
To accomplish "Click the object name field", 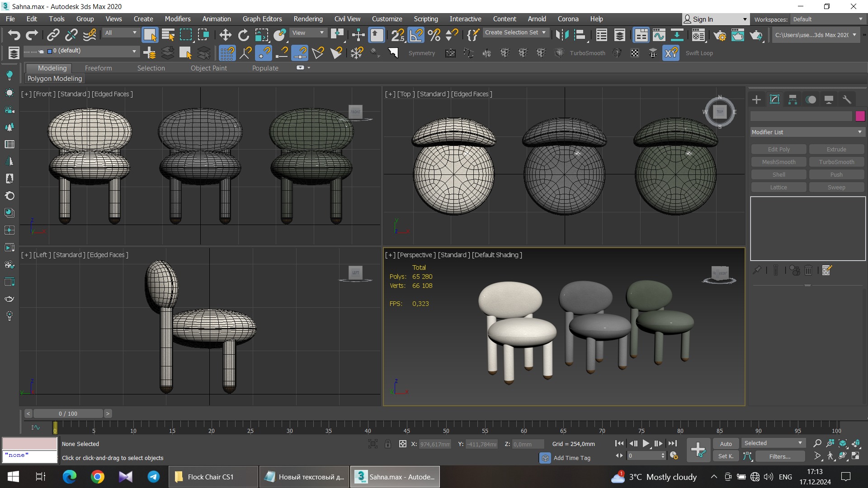I will [801, 116].
